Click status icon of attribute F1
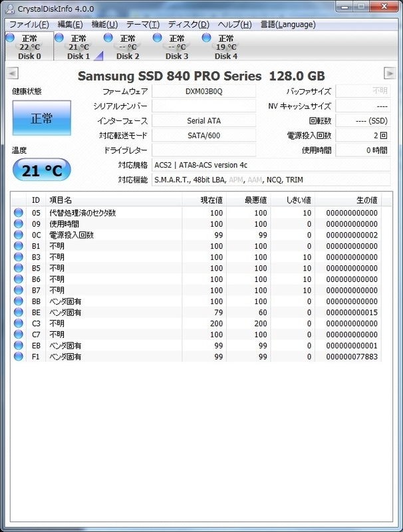Screen dimensions: 403x532 click(x=19, y=356)
